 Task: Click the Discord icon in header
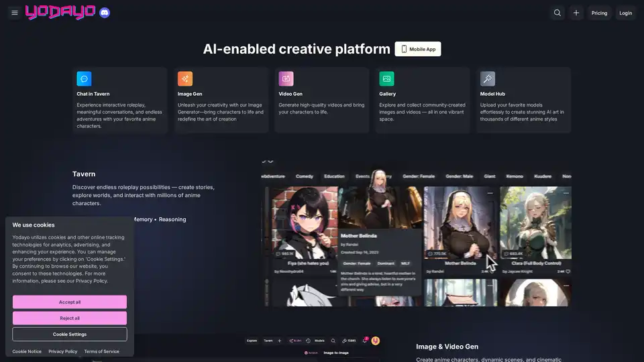(x=104, y=13)
